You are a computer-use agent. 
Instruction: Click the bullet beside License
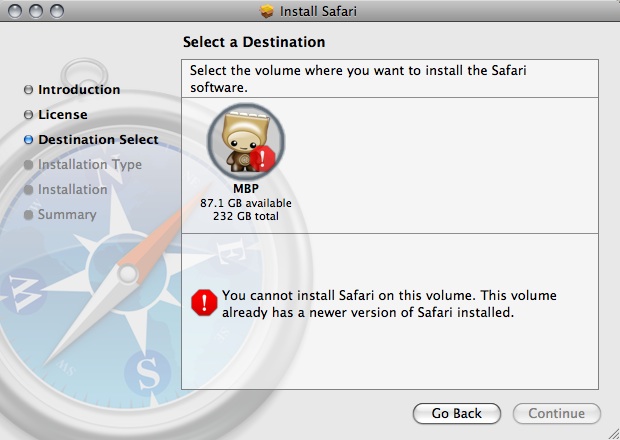point(28,115)
